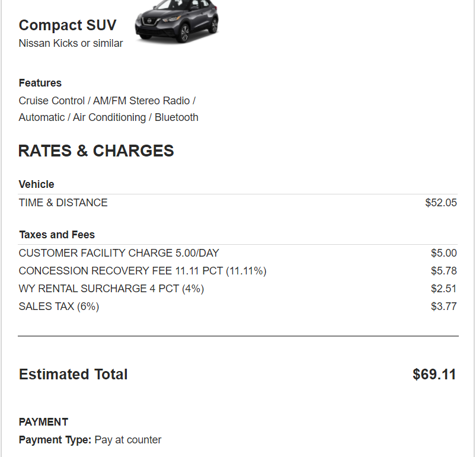Viewport: 476px width, 457px height.
Task: Click the $69.11 total amount
Action: pyautogui.click(x=434, y=374)
